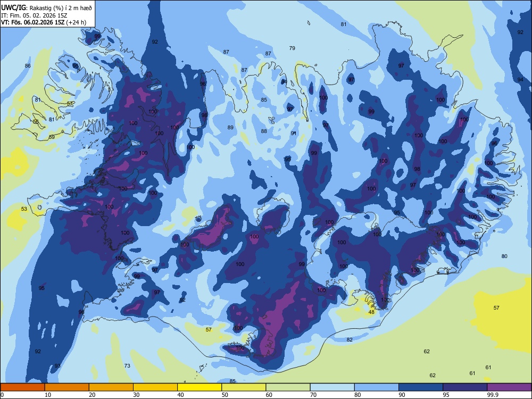Click the '53' humidity value on the map
This screenshot has height=399, width=532.
pyautogui.click(x=24, y=209)
